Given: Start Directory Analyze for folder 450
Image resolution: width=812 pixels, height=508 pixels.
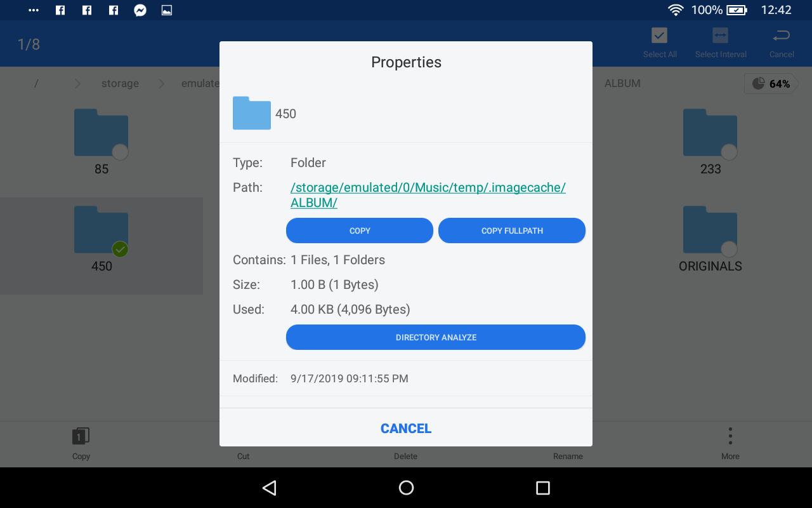Looking at the screenshot, I should pyautogui.click(x=435, y=337).
